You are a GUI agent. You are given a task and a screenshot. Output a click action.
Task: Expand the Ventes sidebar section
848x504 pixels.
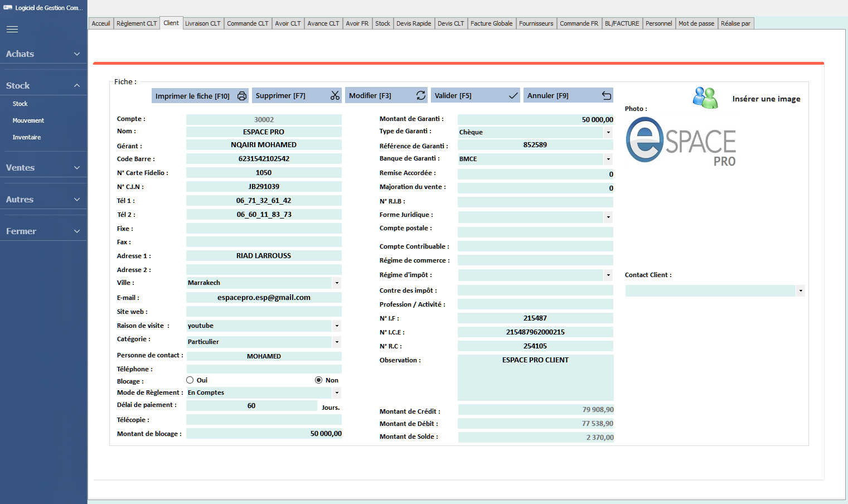43,168
